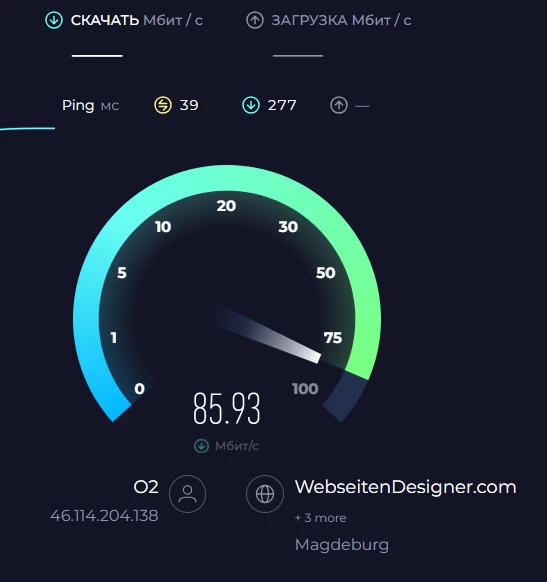The image size is (547, 582).
Task: Click the teal download latency icon near 277
Action: point(251,105)
